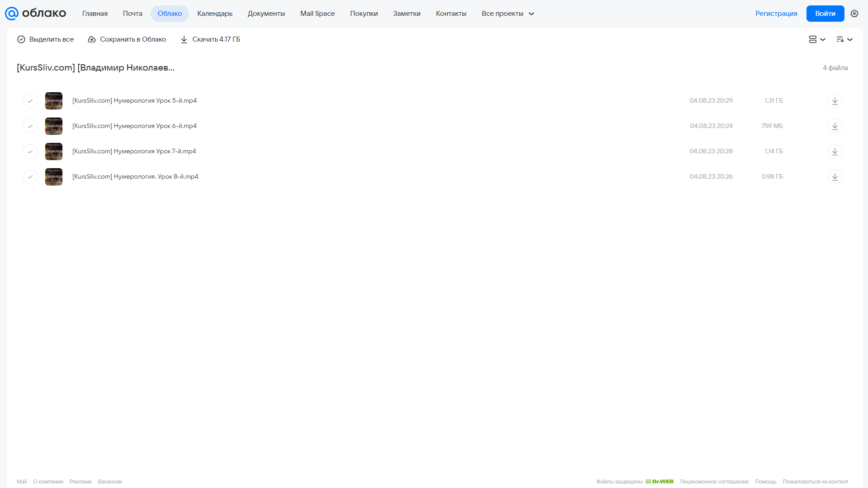Open the list view mode dropdown
Screen dimensions: 868x488
click(x=817, y=39)
